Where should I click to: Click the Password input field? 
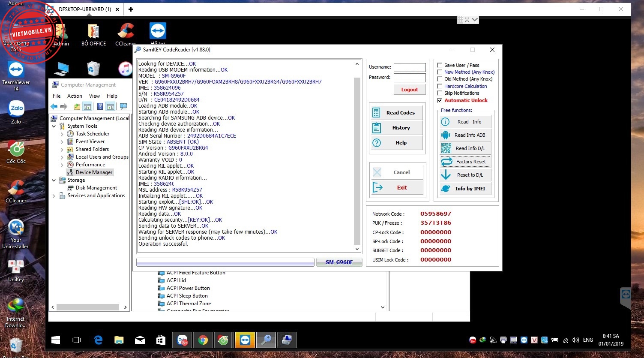410,78
